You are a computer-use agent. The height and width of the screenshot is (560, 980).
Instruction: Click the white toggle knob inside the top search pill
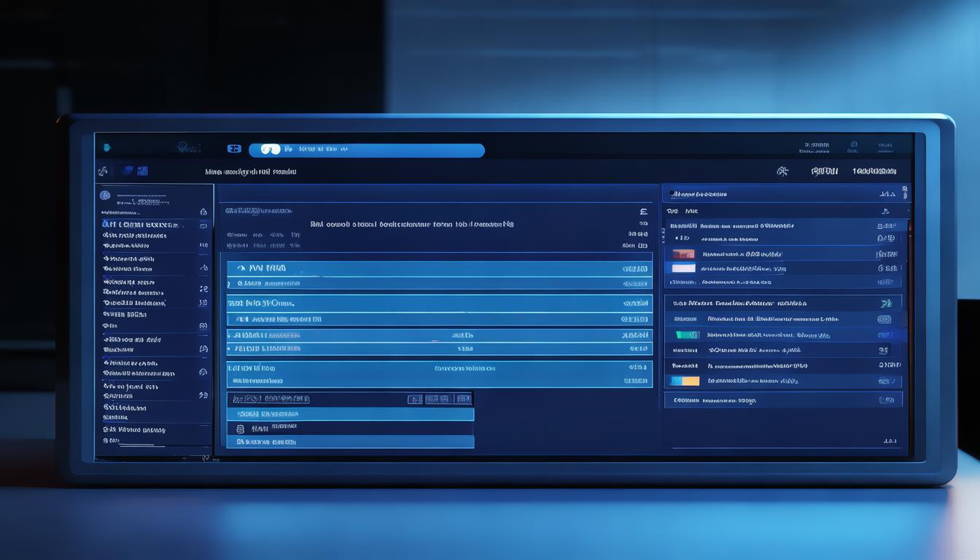pos(271,149)
